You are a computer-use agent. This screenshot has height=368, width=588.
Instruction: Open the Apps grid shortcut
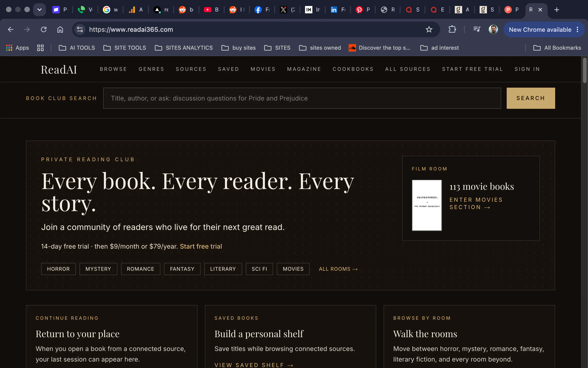pyautogui.click(x=17, y=48)
